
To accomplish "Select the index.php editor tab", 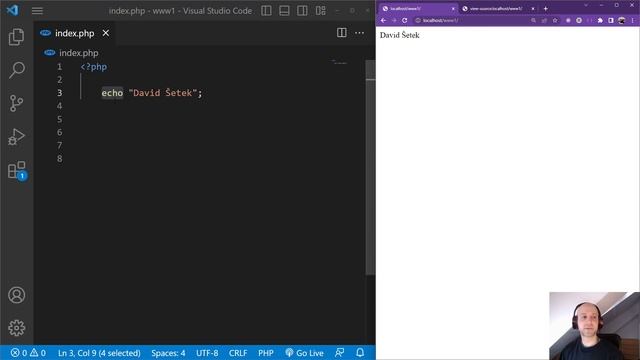I will click(x=75, y=33).
